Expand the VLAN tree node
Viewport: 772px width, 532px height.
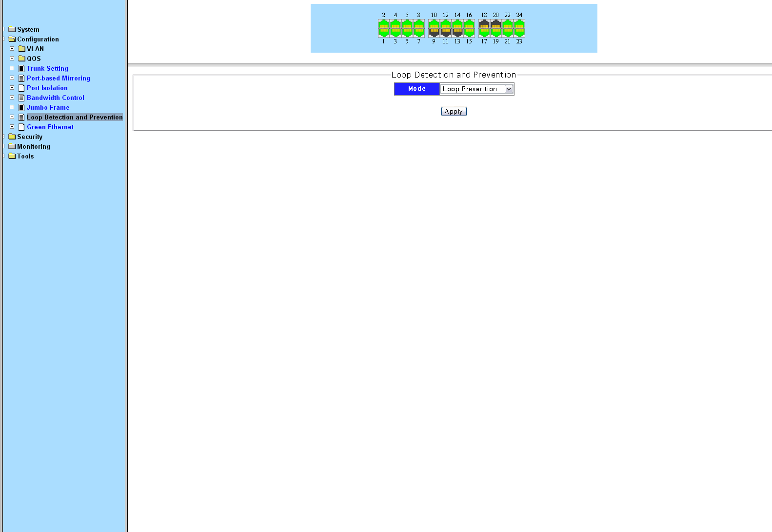coord(12,49)
